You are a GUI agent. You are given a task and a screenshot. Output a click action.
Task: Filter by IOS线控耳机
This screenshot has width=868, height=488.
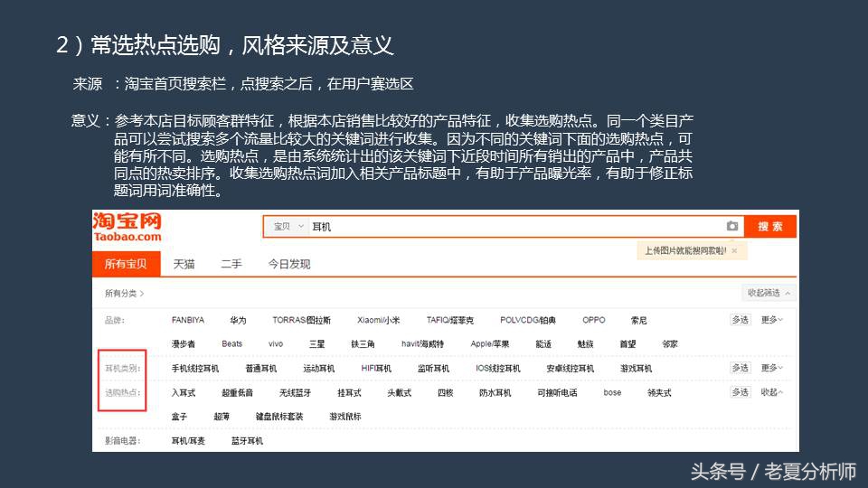pyautogui.click(x=497, y=369)
